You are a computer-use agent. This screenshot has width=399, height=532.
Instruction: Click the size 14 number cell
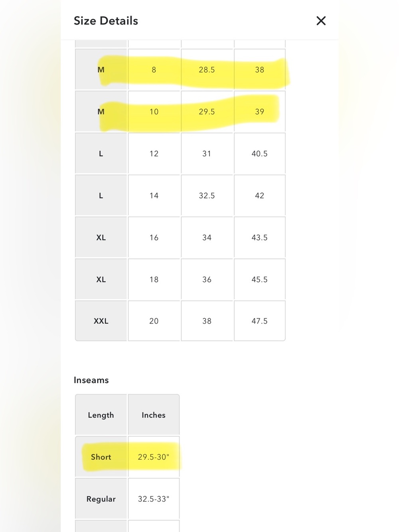tap(154, 196)
